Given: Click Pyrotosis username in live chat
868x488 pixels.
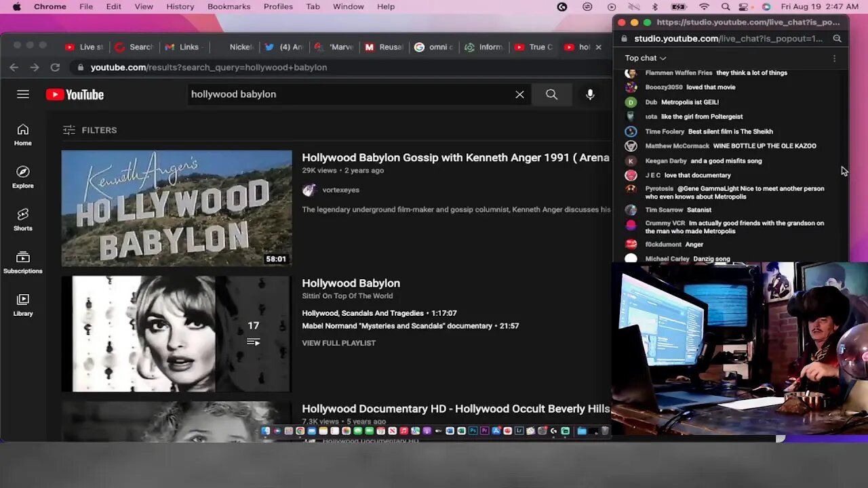Looking at the screenshot, I should tap(659, 189).
